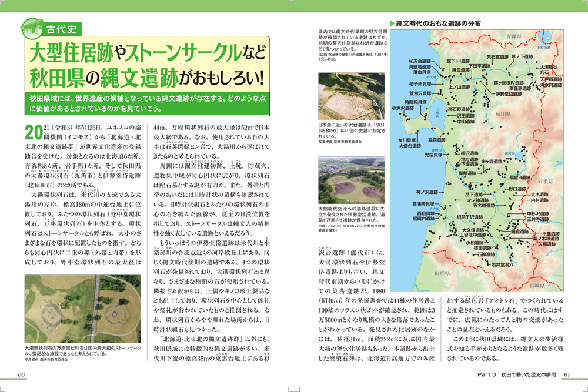
Task: Click the 大湯環状列石 map label
Action: (x=549, y=69)
